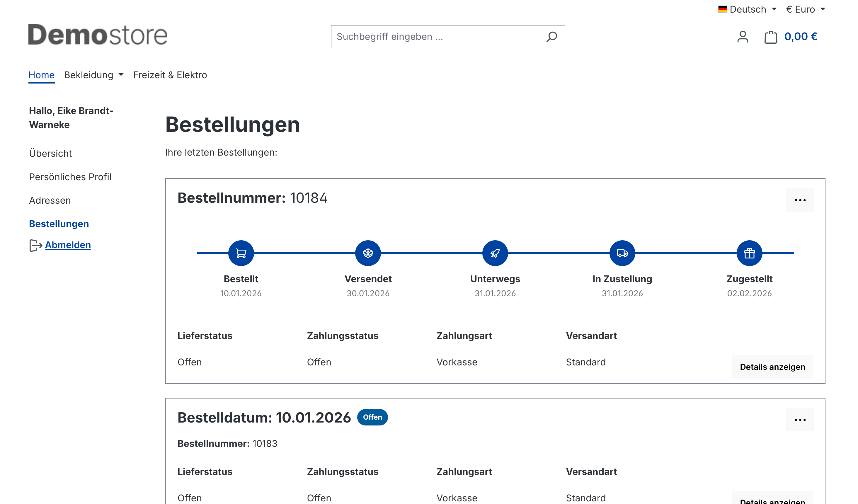Go to the Home navigation item
This screenshot has height=504, width=858.
(42, 75)
